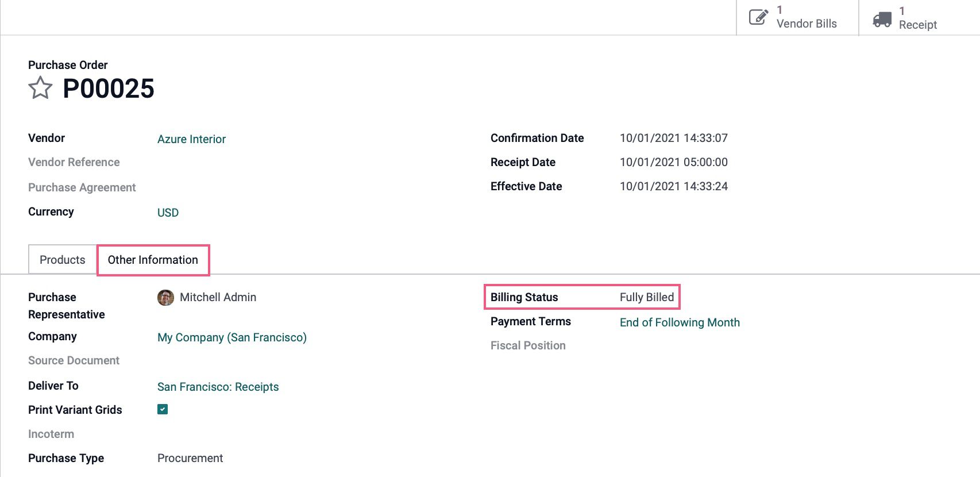Follow the Azure Interior vendor link
The image size is (980, 477).
coord(191,139)
